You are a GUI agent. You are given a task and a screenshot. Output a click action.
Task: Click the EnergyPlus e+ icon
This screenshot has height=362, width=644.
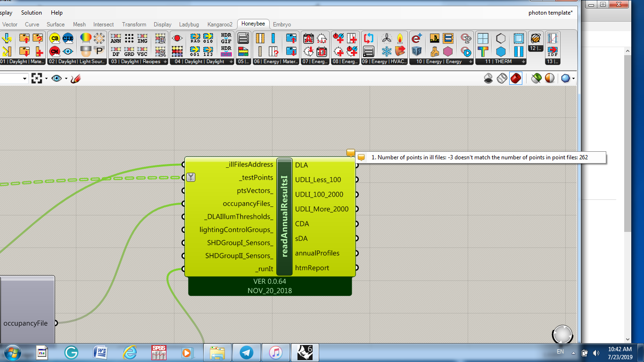tap(417, 39)
